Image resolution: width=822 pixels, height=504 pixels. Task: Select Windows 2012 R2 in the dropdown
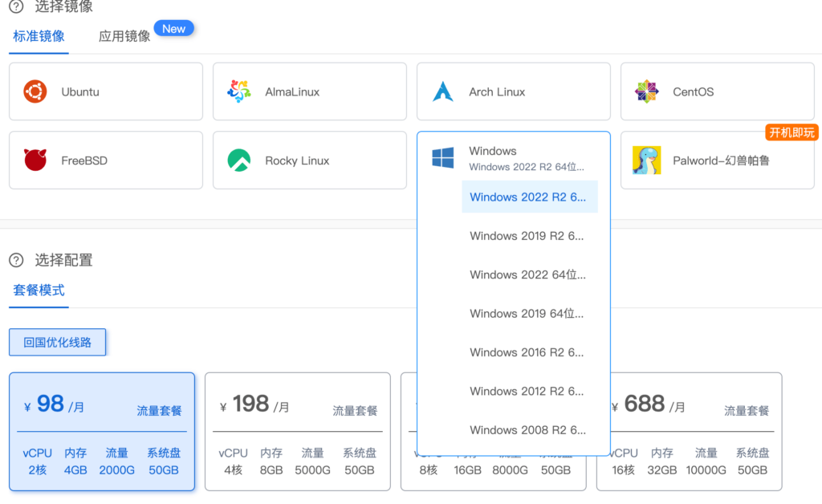click(530, 391)
